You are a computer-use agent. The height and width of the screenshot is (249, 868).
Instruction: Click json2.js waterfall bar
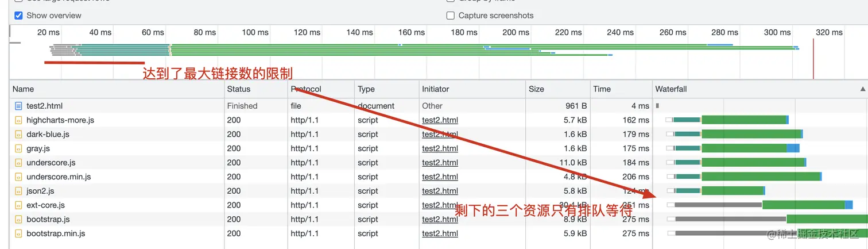click(715, 190)
